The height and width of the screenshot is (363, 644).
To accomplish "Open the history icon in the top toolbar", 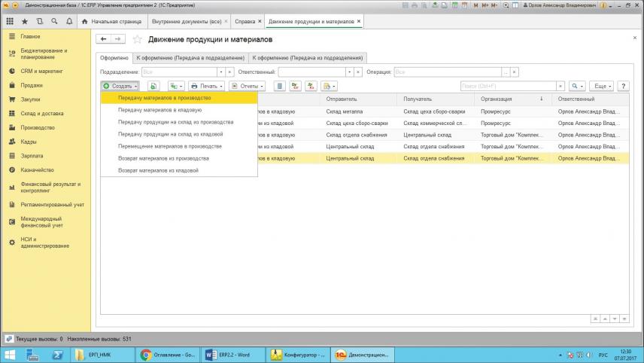I will [40, 21].
